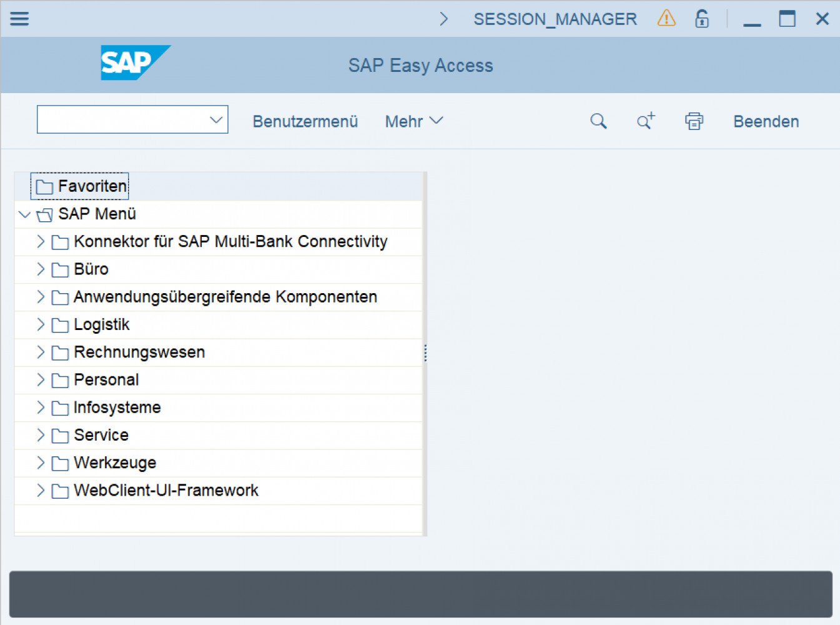
Task: Click the padlock icon in title bar
Action: [x=702, y=19]
